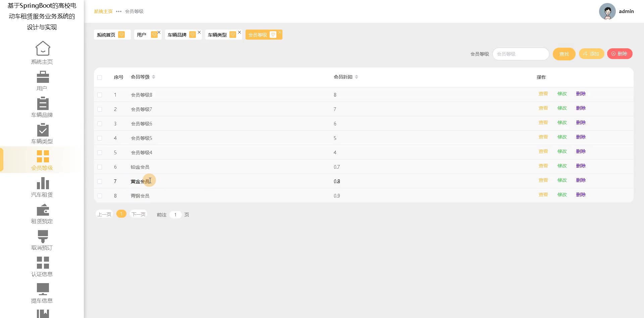This screenshot has height=318, width=644.
Task: Open the 系统主页 house icon in sidebar
Action: point(43,49)
